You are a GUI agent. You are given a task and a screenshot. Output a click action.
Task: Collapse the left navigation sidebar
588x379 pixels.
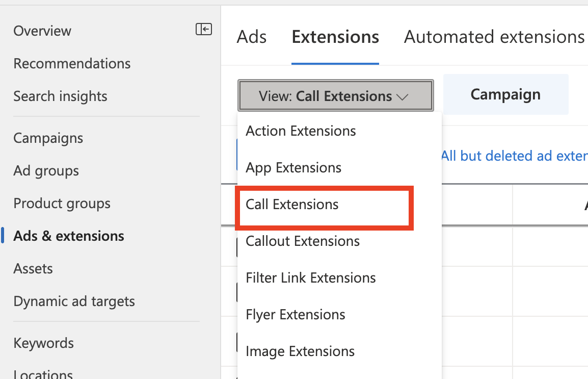[x=204, y=30]
